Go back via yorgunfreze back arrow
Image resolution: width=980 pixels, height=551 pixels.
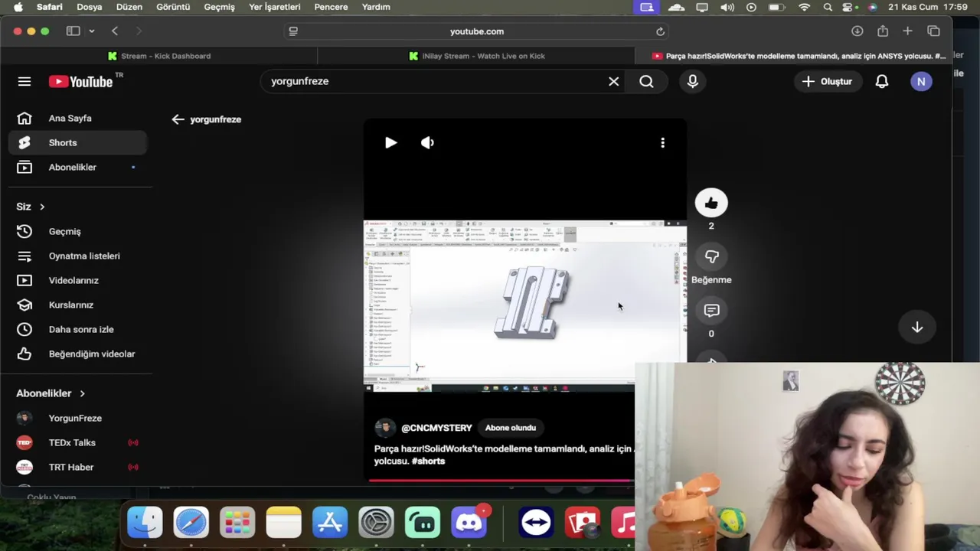178,119
